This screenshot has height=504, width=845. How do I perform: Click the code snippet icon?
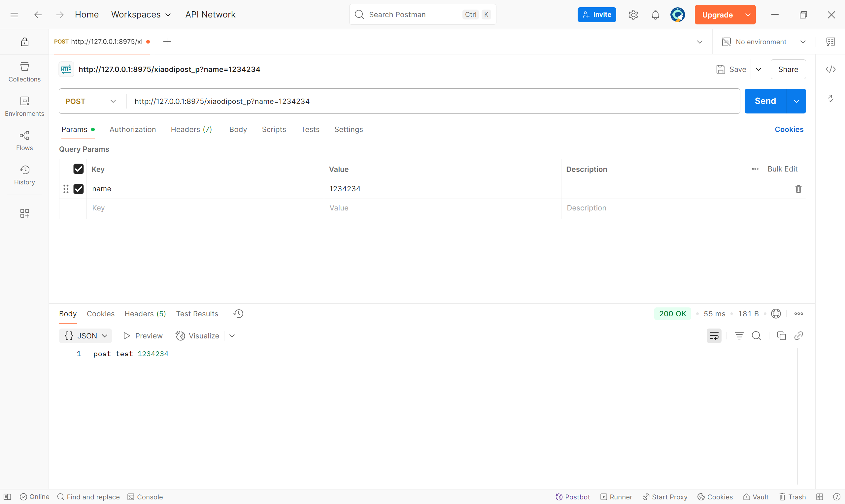point(830,69)
